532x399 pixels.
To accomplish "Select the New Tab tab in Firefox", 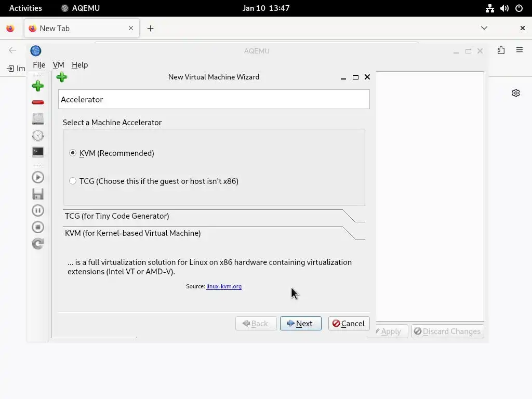I will click(x=82, y=28).
